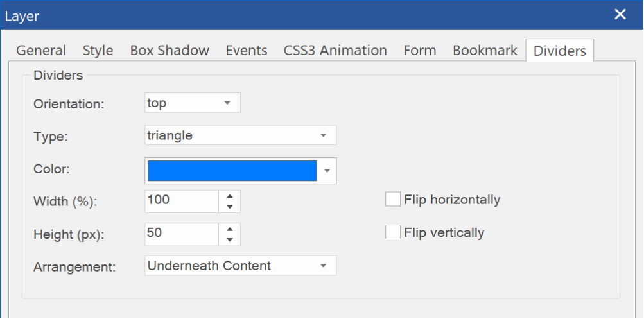Increase the Height value with up arrow
The width and height of the screenshot is (644, 319).
click(x=230, y=229)
